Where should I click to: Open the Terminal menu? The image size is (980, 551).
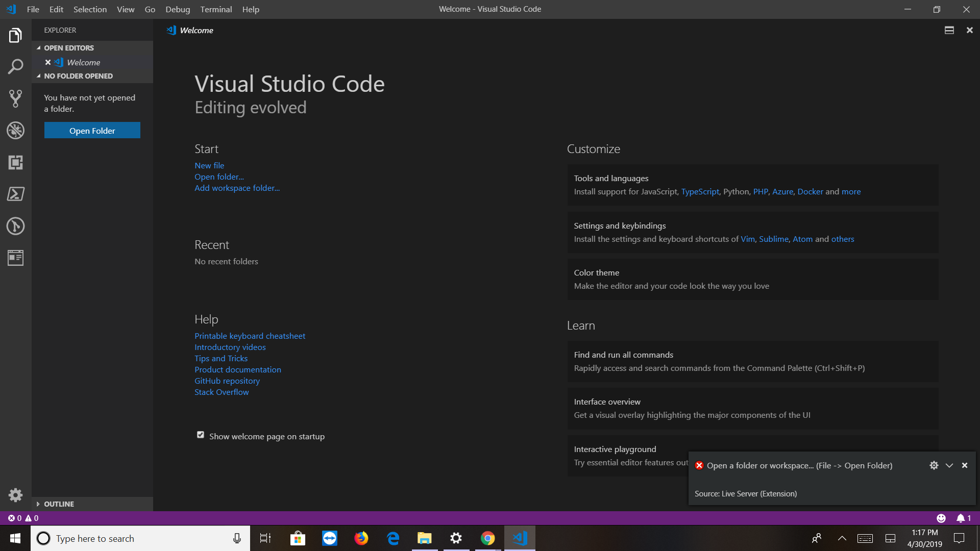(x=216, y=9)
